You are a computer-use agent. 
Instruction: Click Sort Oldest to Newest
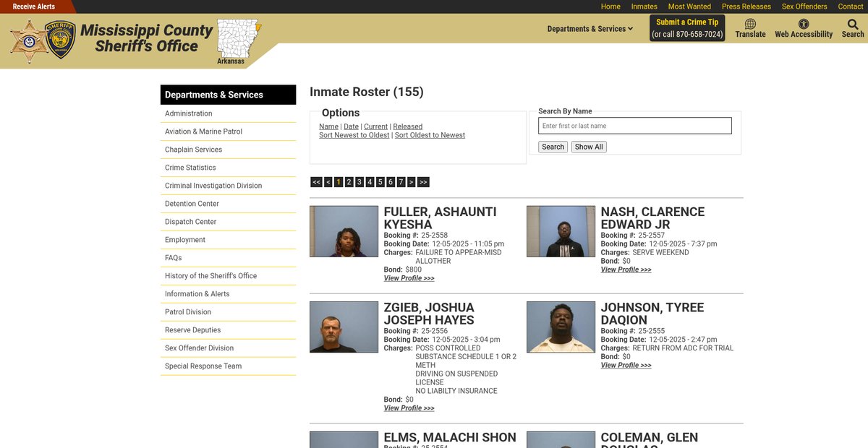430,135
